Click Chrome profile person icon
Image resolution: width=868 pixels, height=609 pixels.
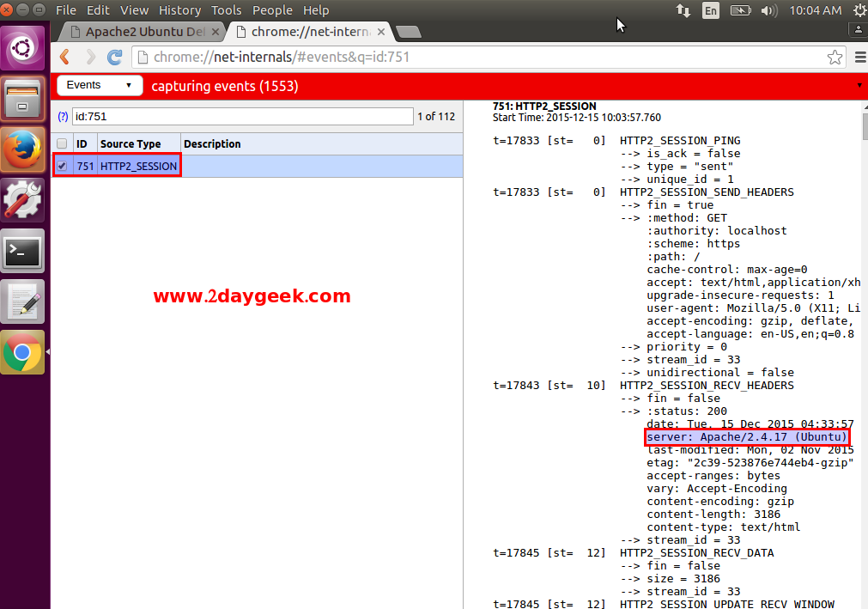point(859,30)
